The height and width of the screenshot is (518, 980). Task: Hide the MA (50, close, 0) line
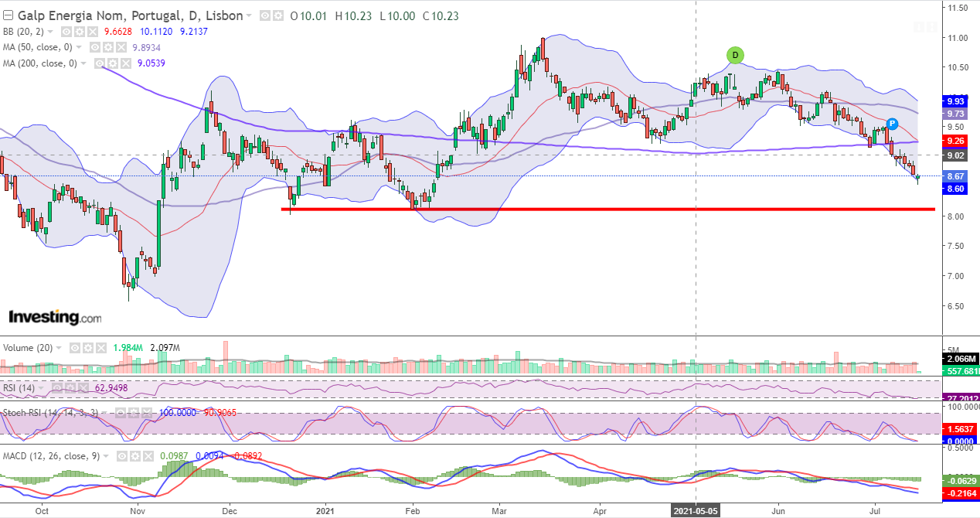coord(95,47)
